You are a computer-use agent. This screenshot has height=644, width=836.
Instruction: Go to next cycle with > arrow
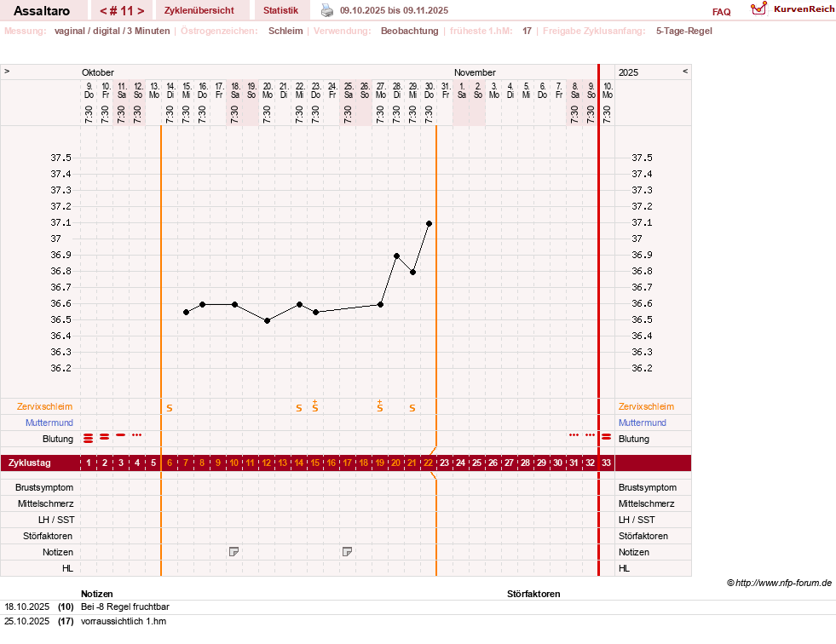point(141,11)
